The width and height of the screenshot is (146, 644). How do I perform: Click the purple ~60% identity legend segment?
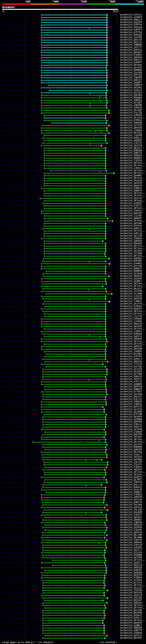click(x=73, y=4)
